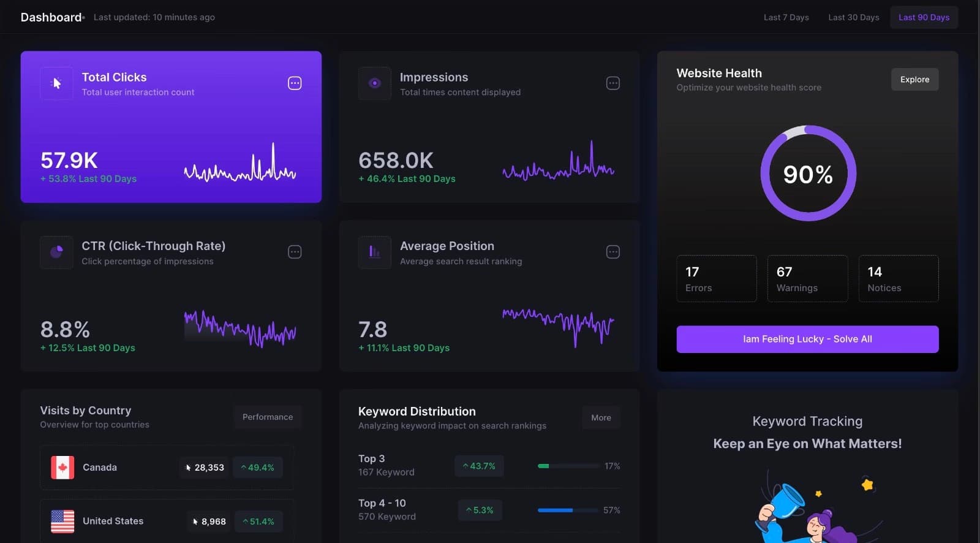Click More in Keyword Distribution
Screen dimensions: 980x543
[601, 417]
